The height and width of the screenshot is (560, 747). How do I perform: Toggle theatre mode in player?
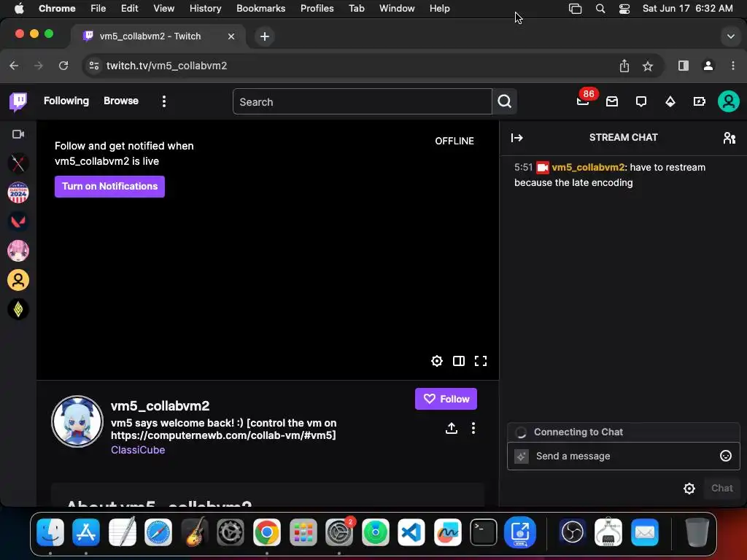459,361
